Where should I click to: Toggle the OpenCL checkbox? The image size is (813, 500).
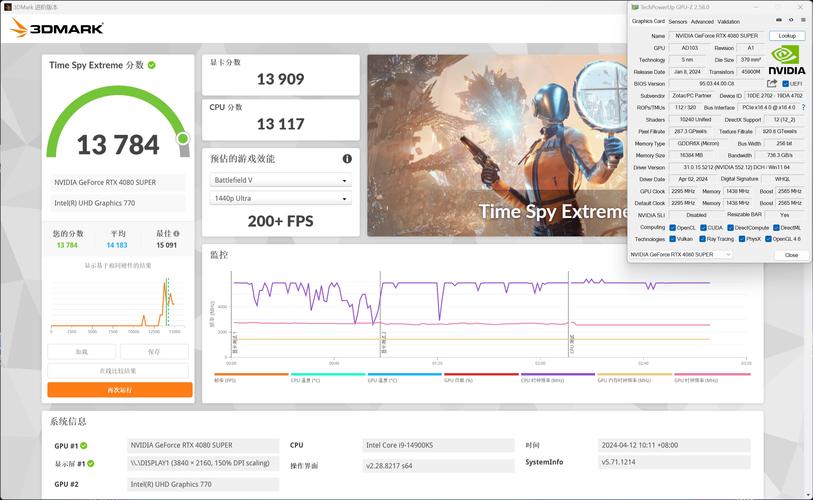pyautogui.click(x=673, y=227)
